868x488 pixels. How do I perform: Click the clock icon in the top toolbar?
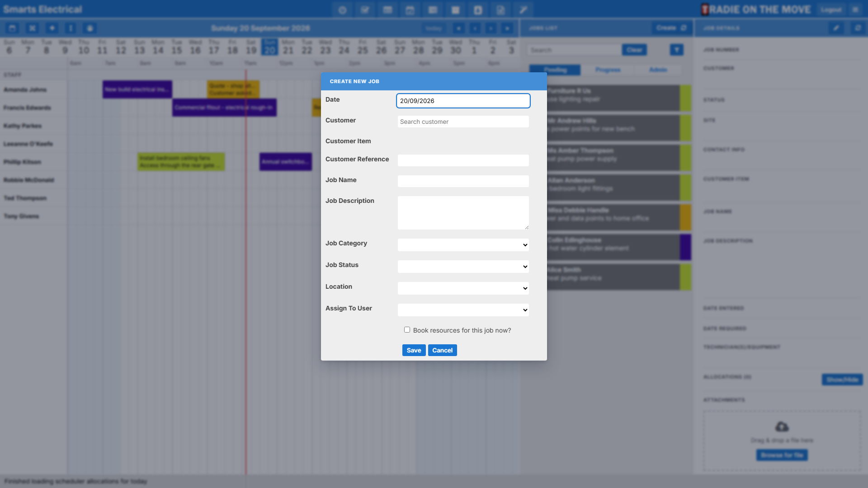point(342,10)
